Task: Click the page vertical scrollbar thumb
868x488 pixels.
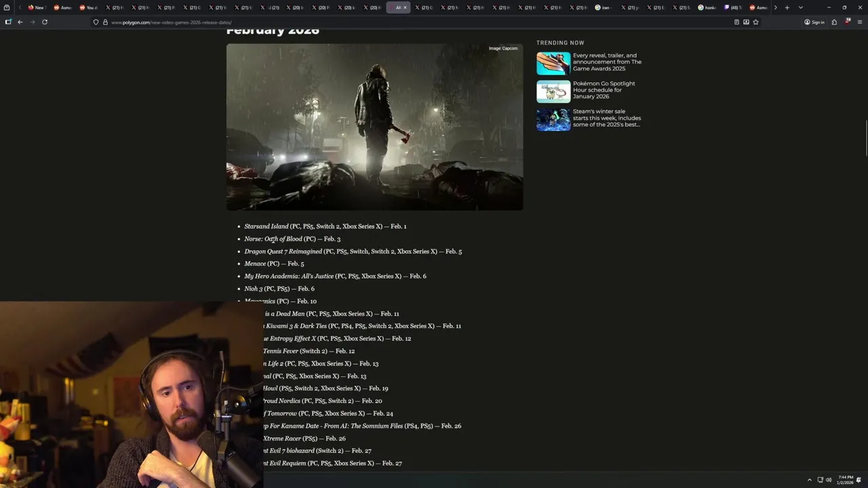Action: (x=865, y=138)
